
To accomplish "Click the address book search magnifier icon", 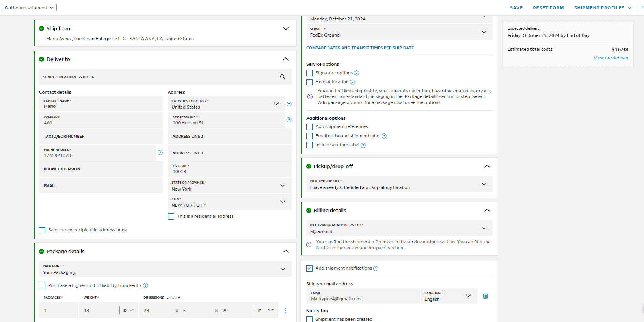I will click(283, 77).
